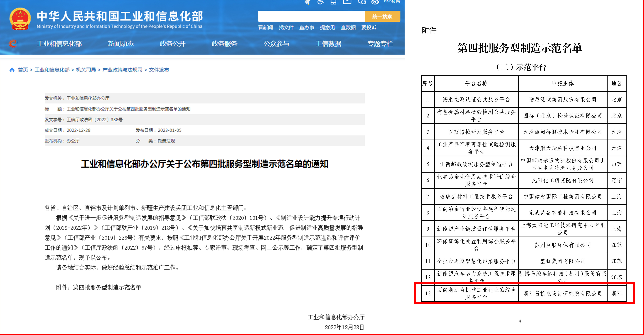Screen dimensions: 644x335
Task: Open the 专题专栏 nav menu
Action: tap(380, 44)
